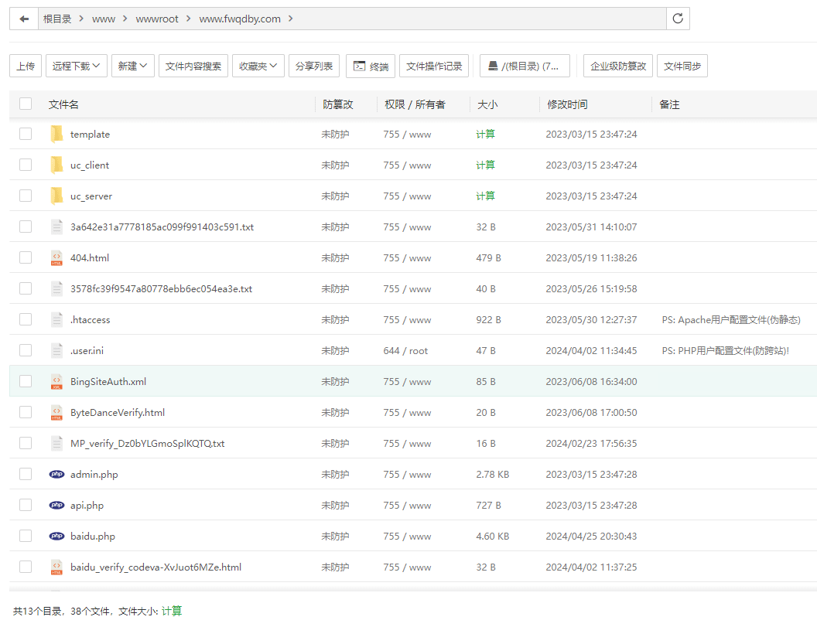Expand the 收藏夹 dropdown

[x=258, y=66]
